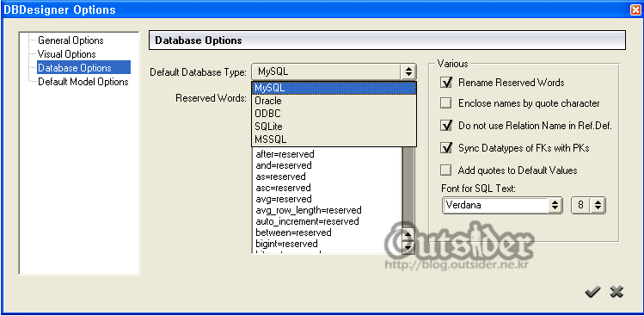Open Visual Options in the tree
644x316 pixels.
66,54
